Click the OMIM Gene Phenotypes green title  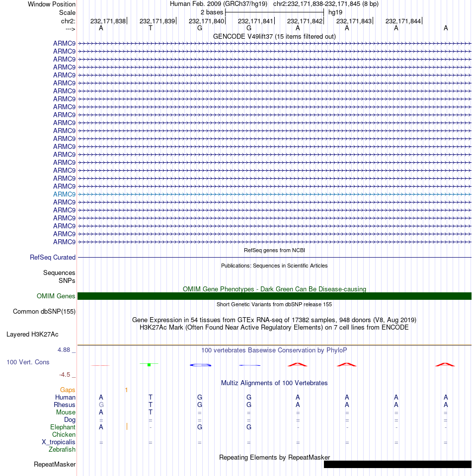[x=274, y=289]
